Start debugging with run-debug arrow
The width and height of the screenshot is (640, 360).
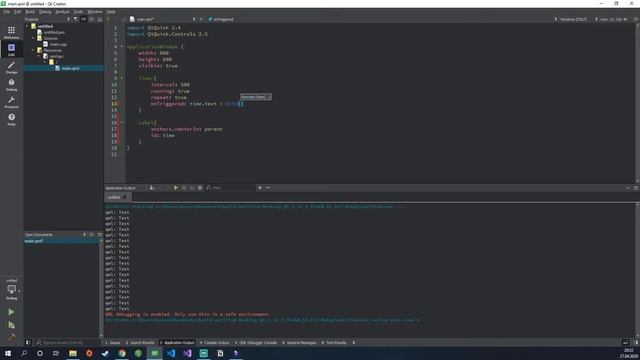[11, 325]
